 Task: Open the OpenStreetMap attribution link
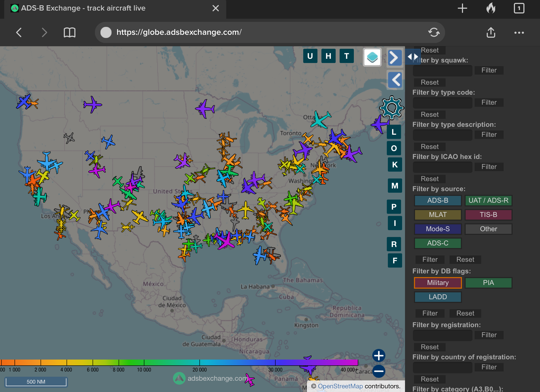(x=340, y=386)
